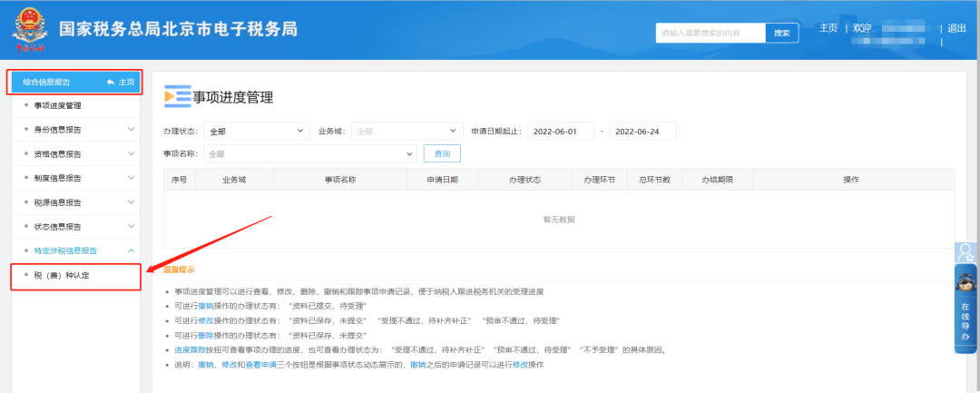The height and width of the screenshot is (393, 980).
Task: Expand 制度信息报告 sidebar section
Action: tap(75, 178)
